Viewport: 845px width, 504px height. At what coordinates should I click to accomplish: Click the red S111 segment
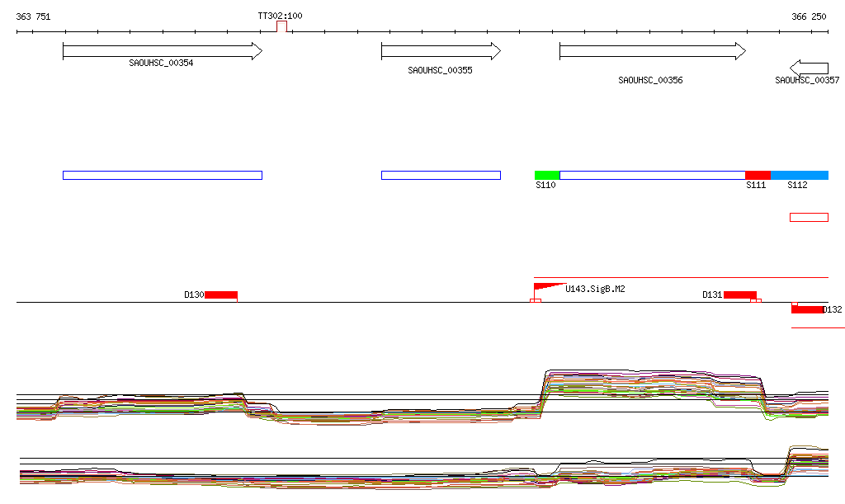758,175
